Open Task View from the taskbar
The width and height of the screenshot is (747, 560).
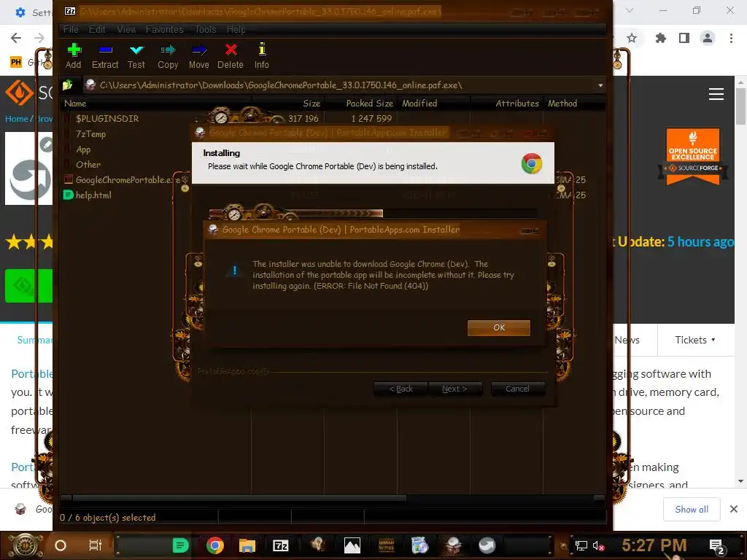point(96,545)
